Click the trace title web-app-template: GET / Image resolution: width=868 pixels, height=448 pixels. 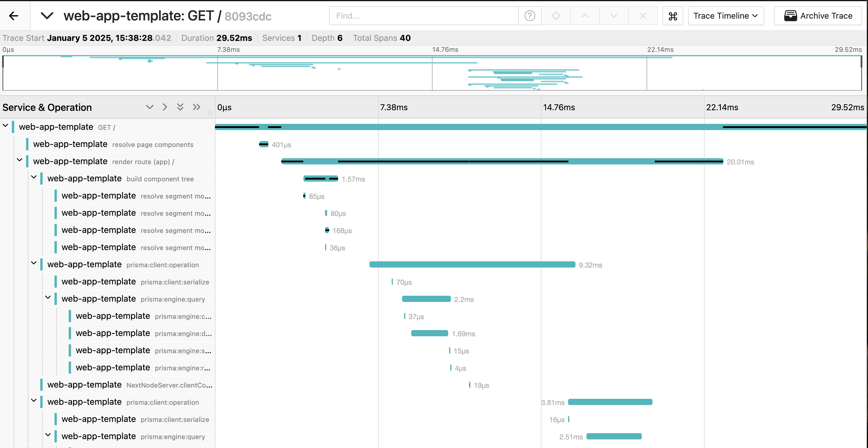[x=143, y=16]
